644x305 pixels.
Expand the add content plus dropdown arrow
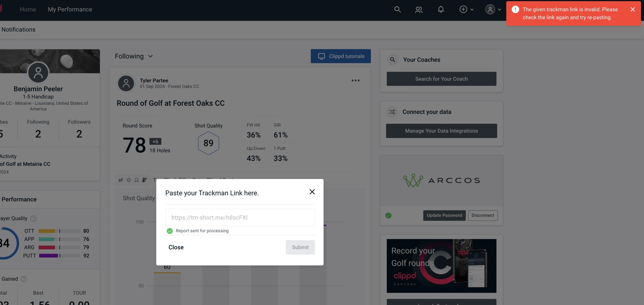[472, 9]
